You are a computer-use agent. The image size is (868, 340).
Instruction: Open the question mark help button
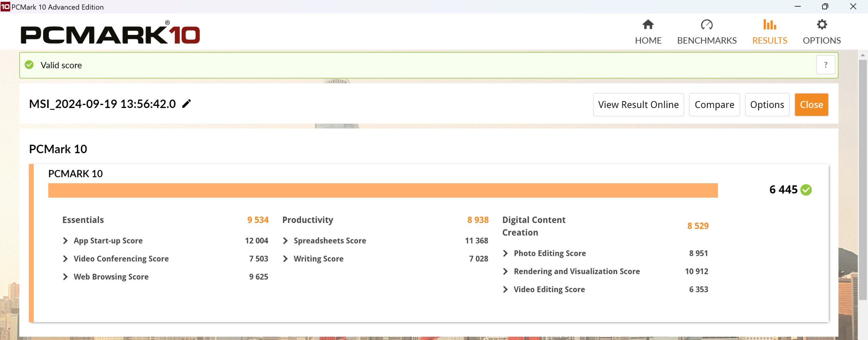click(826, 65)
